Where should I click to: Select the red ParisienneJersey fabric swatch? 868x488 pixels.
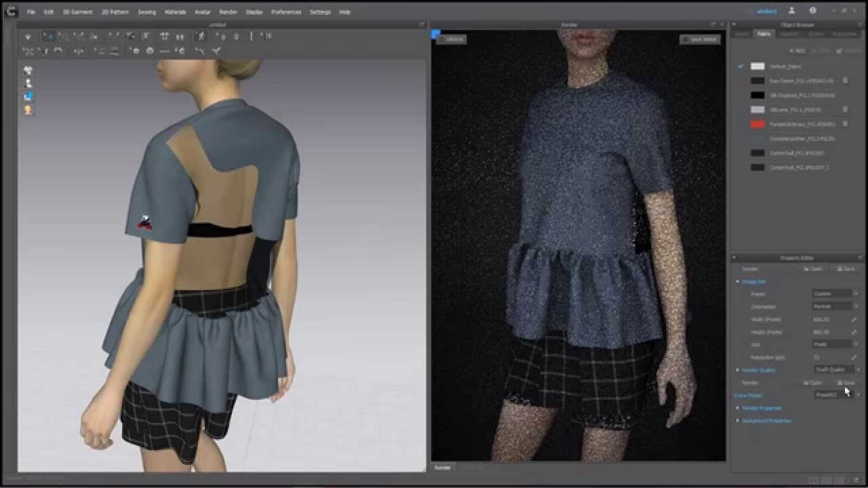pos(757,124)
